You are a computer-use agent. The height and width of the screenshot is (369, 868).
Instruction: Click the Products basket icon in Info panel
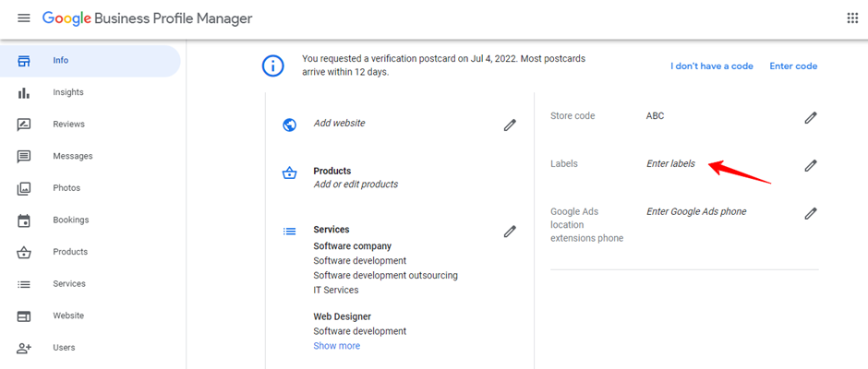[290, 173]
